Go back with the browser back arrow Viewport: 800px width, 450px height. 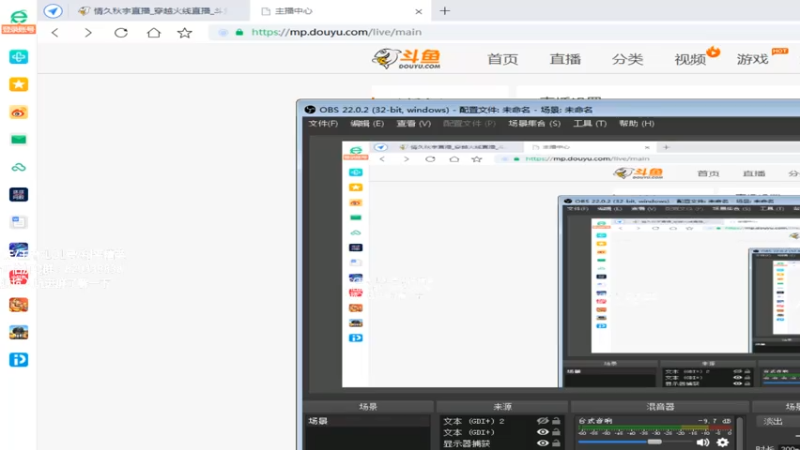point(55,33)
